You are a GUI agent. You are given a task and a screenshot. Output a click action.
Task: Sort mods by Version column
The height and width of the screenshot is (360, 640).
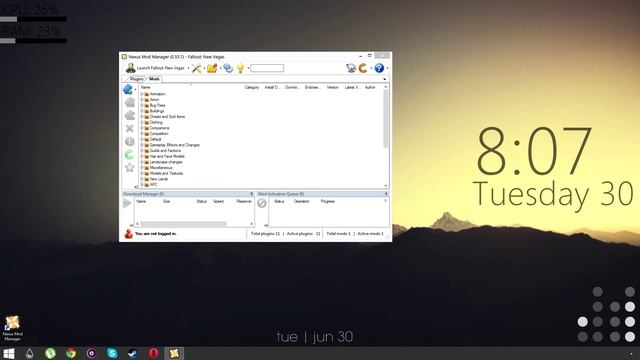[x=333, y=87]
